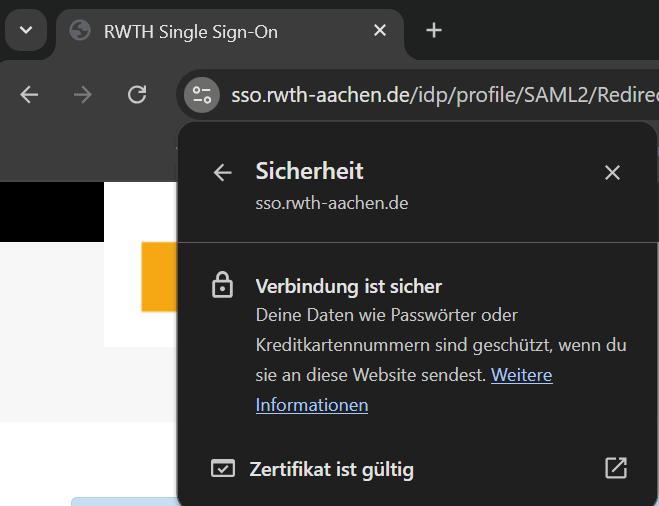Open certificate details via external link icon
The height and width of the screenshot is (506, 659).
(x=616, y=468)
